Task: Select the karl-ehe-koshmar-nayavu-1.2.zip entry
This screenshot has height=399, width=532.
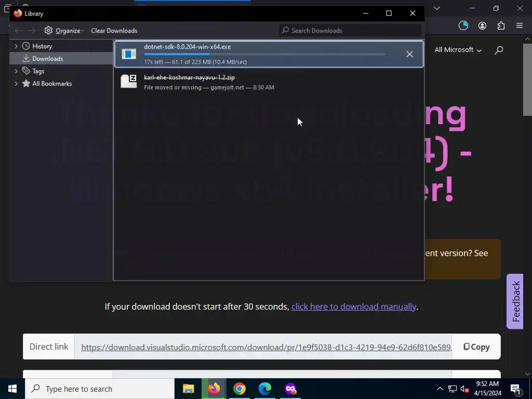Action: 269,82
